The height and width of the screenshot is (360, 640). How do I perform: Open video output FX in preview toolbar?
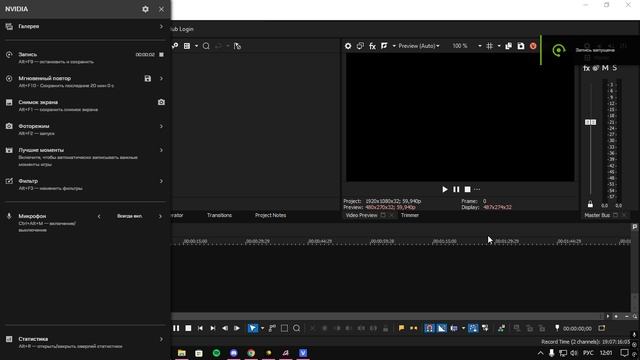click(372, 46)
